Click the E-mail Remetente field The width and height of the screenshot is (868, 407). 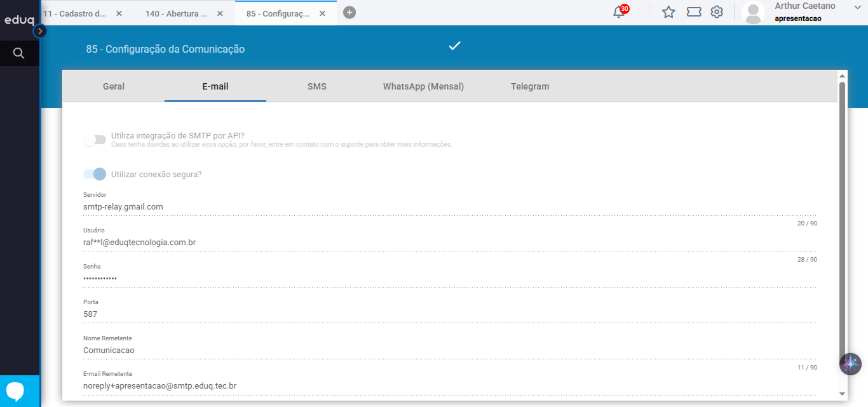click(x=450, y=386)
